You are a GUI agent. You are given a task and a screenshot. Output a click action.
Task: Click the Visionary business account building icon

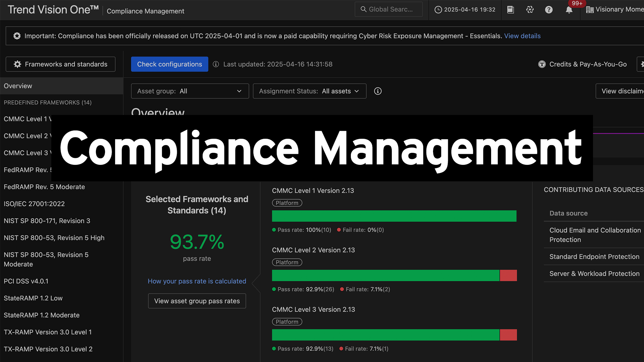point(589,10)
